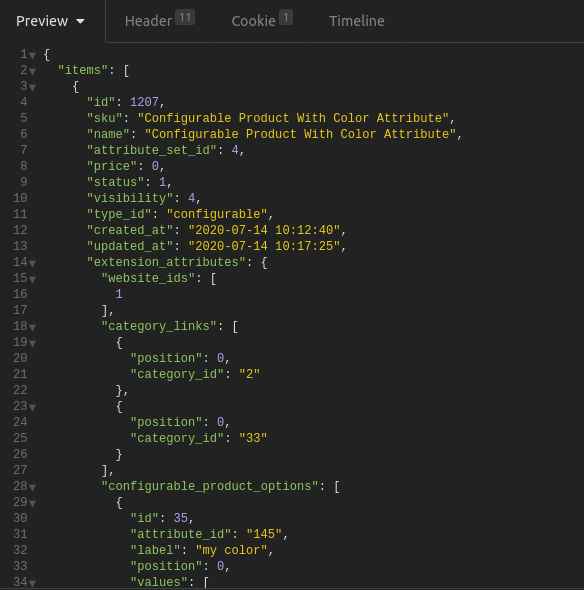
Task: Collapse "category_links" fold arrow on line 18
Action: [x=32, y=327]
